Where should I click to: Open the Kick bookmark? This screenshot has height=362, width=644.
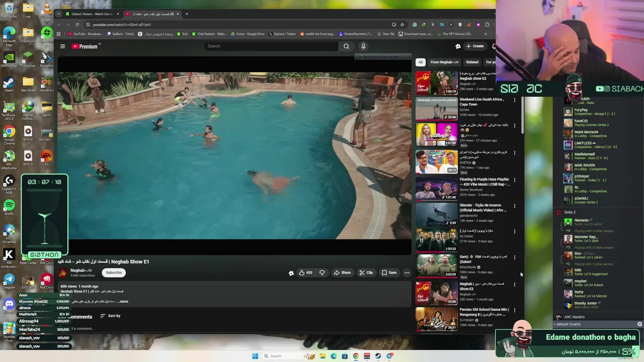coord(183,34)
